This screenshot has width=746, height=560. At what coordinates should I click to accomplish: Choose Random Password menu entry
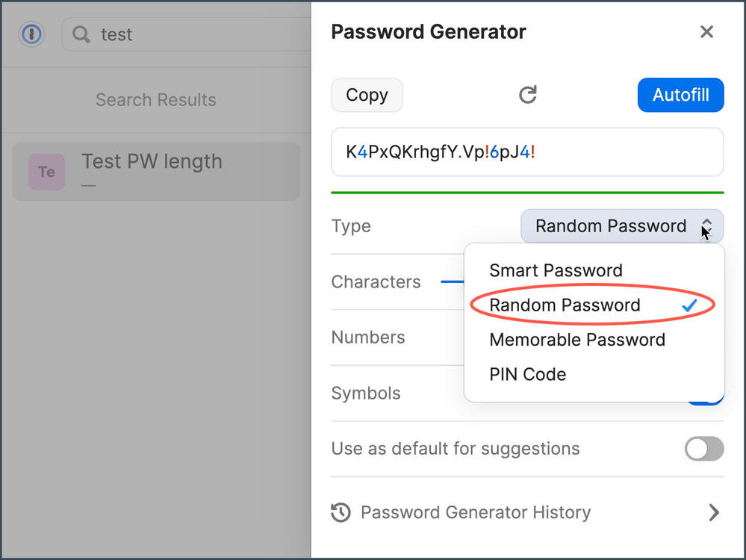pyautogui.click(x=565, y=305)
